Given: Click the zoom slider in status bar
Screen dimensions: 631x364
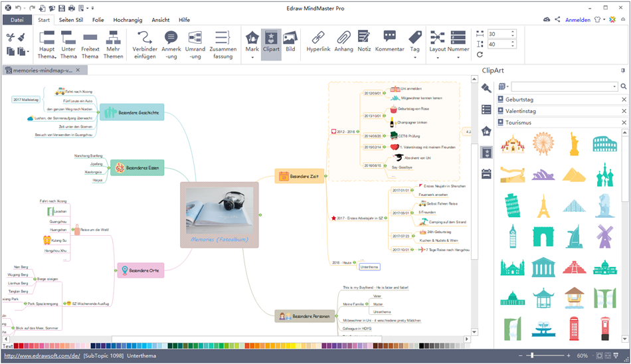Looking at the screenshot, I should [531, 356].
